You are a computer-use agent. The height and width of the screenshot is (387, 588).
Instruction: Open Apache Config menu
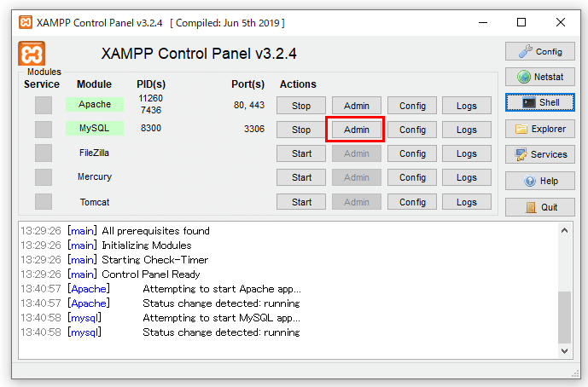(412, 106)
